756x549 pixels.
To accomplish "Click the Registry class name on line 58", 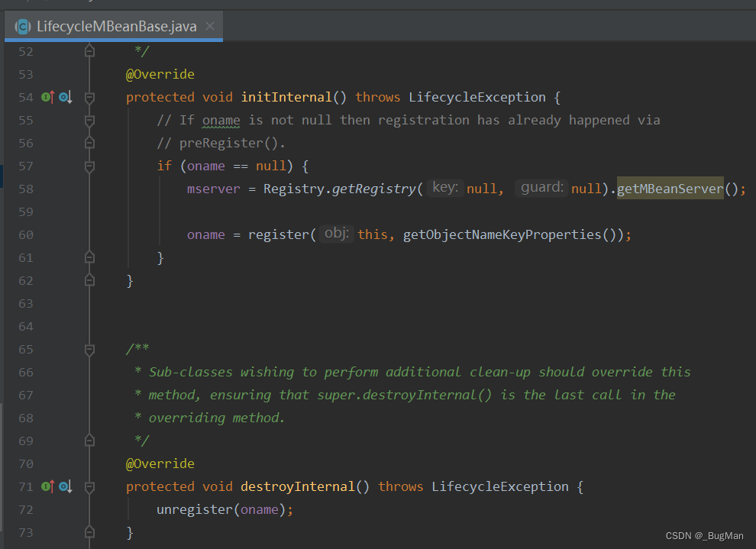I will (x=294, y=189).
